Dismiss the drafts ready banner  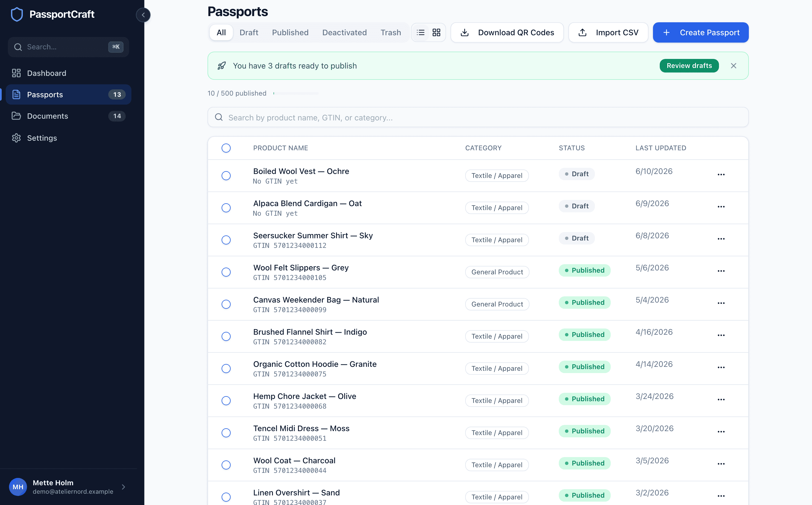(733, 65)
